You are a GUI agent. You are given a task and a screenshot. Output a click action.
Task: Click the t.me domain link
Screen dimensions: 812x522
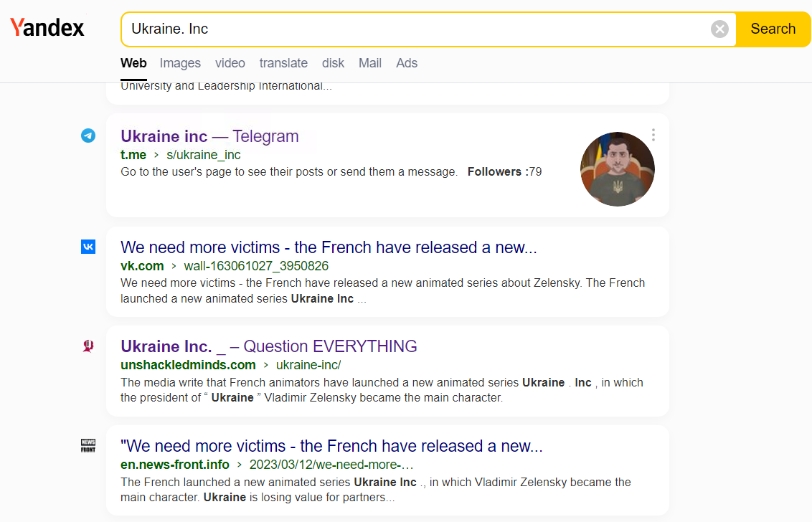133,155
